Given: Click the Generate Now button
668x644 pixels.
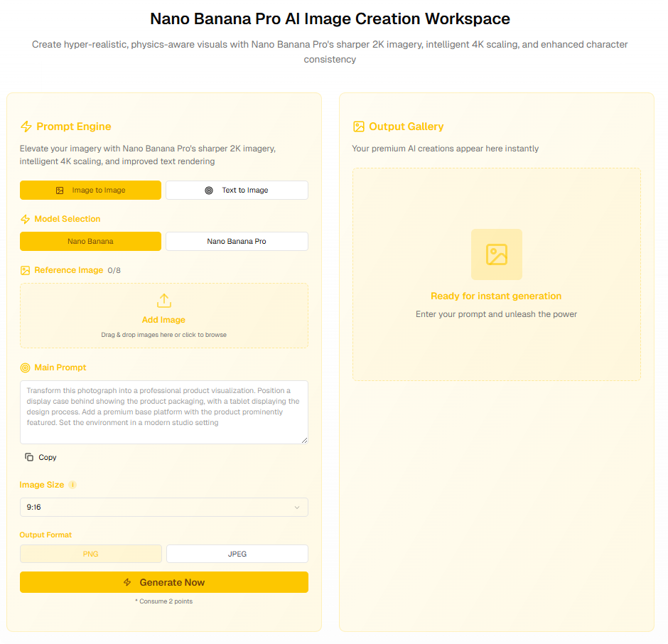Looking at the screenshot, I should click(163, 581).
